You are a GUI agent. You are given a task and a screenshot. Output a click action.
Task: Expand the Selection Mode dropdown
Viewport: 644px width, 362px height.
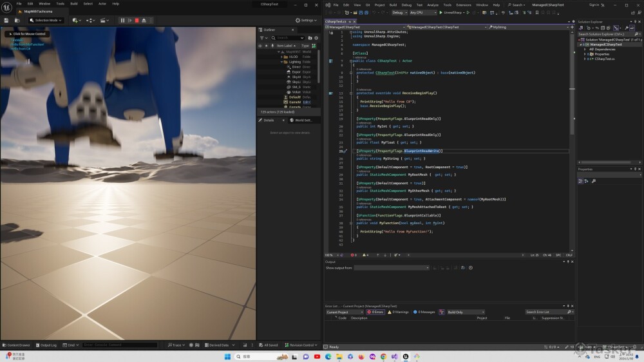click(45, 20)
